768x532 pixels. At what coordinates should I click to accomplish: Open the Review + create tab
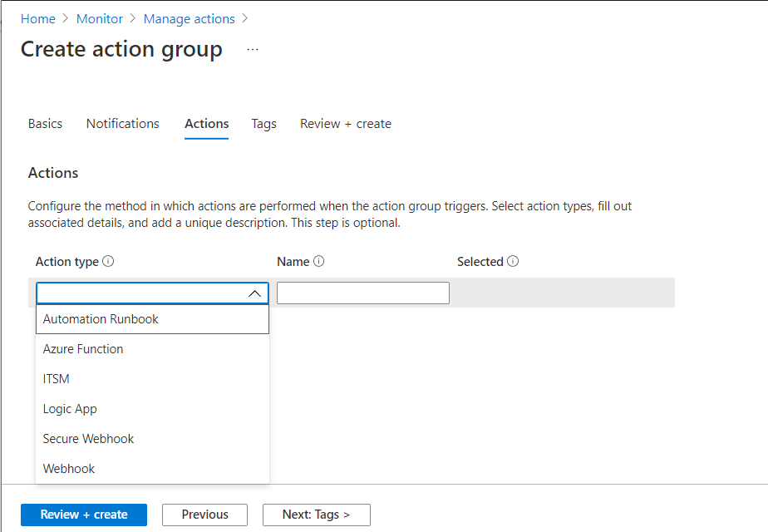point(346,124)
